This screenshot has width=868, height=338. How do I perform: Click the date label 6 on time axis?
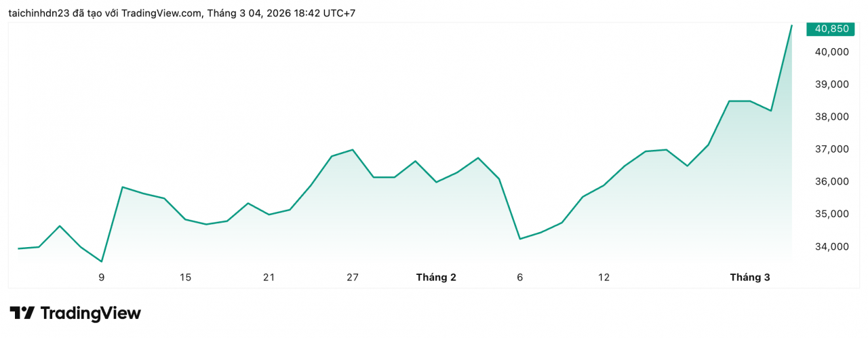tap(520, 277)
